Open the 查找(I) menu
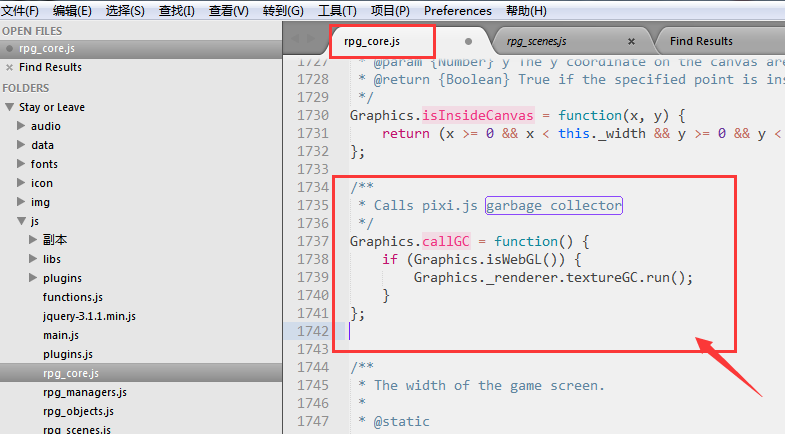This screenshot has height=434, width=785. [x=177, y=11]
